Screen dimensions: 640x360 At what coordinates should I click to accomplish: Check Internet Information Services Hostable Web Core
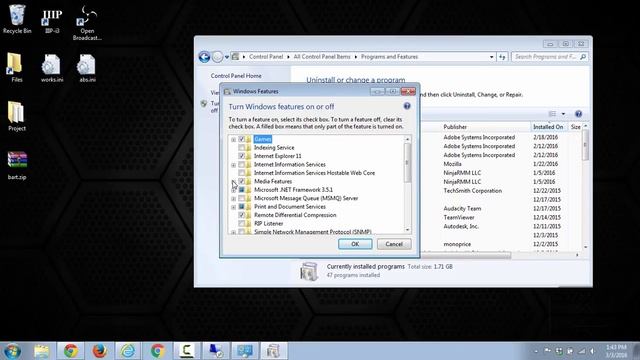(x=242, y=173)
